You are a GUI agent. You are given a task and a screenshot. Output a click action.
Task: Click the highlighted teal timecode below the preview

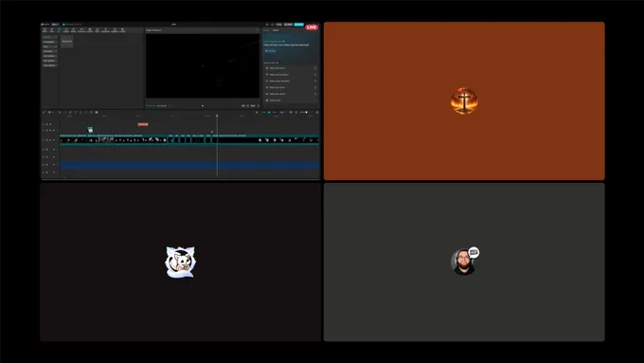[x=151, y=105]
